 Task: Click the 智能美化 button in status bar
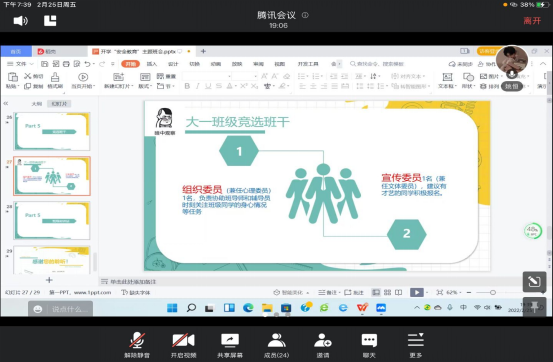click(x=291, y=292)
